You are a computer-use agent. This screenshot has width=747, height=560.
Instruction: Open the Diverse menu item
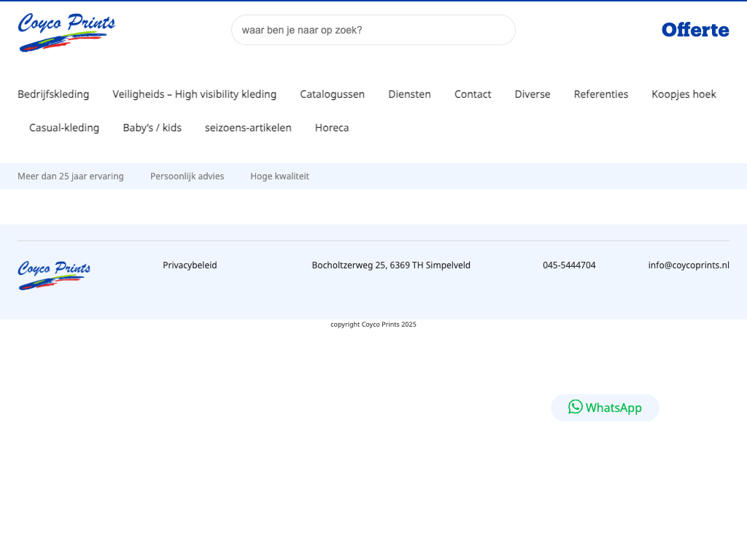coord(533,94)
